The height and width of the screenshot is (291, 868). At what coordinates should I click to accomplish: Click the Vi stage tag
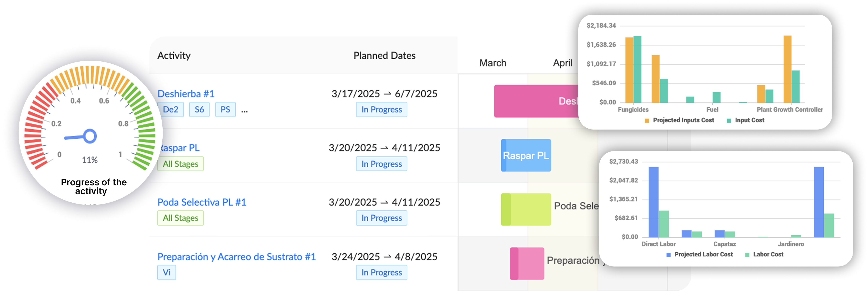click(x=167, y=272)
